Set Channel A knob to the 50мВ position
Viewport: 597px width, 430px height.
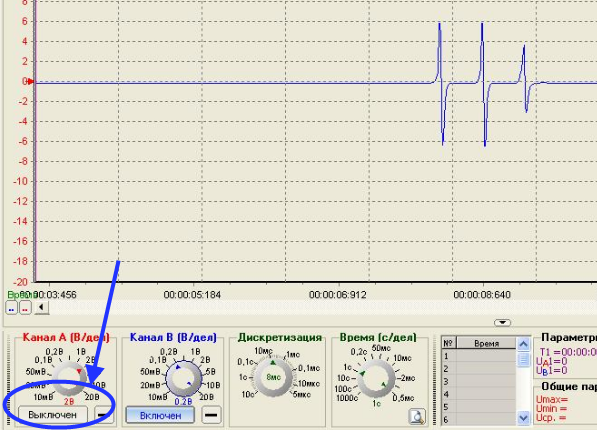[35, 371]
